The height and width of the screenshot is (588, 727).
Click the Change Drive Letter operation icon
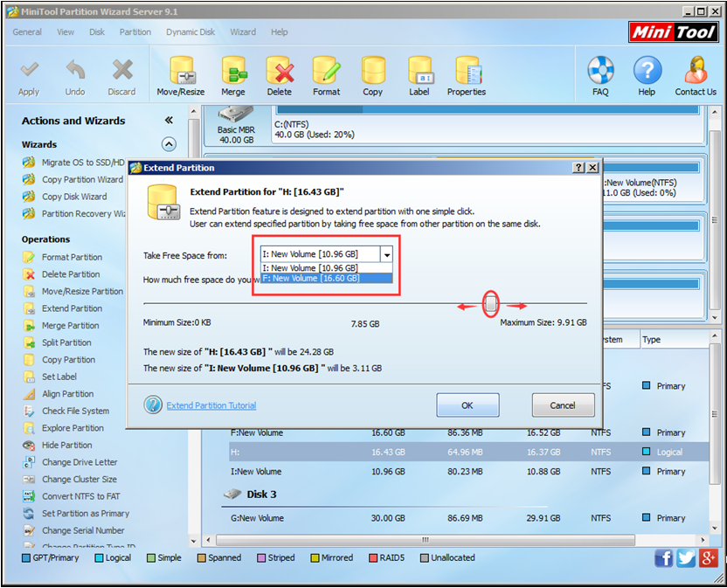coord(29,462)
